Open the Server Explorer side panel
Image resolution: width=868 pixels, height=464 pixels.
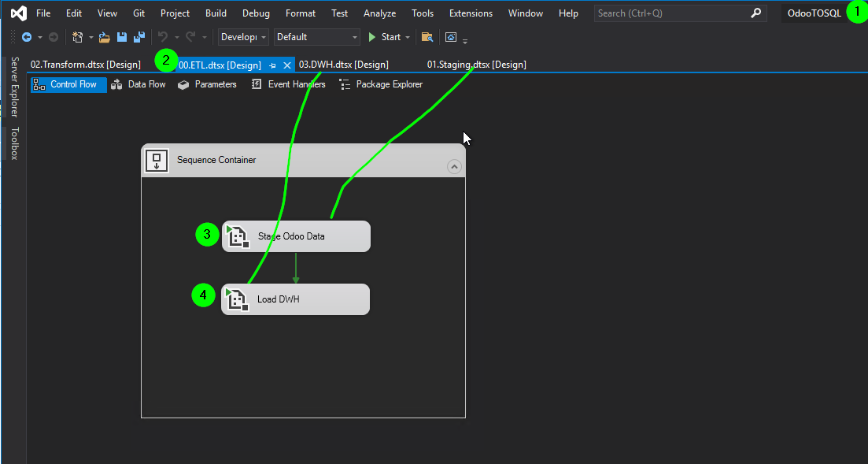[x=15, y=87]
